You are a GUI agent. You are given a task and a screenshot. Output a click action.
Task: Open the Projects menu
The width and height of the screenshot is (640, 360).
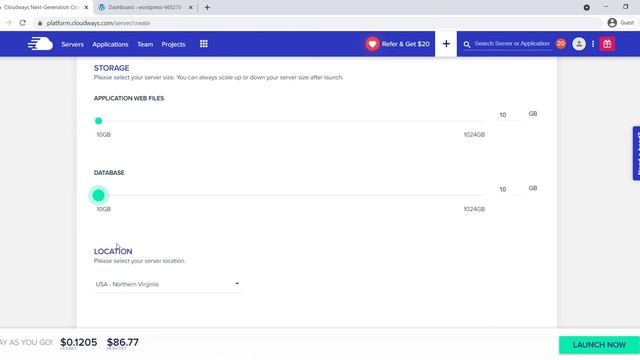(173, 44)
